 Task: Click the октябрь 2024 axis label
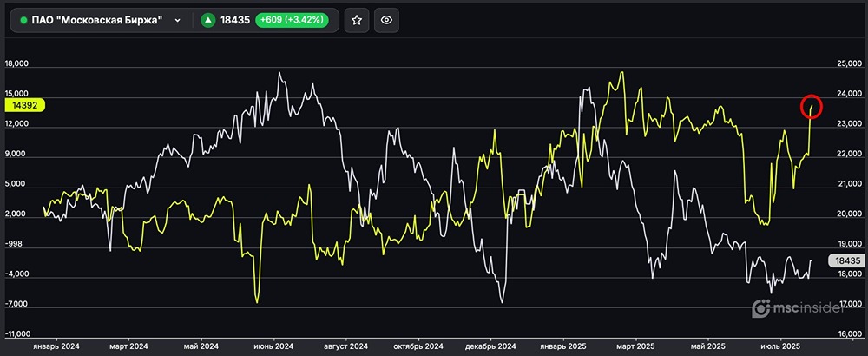pos(418,346)
